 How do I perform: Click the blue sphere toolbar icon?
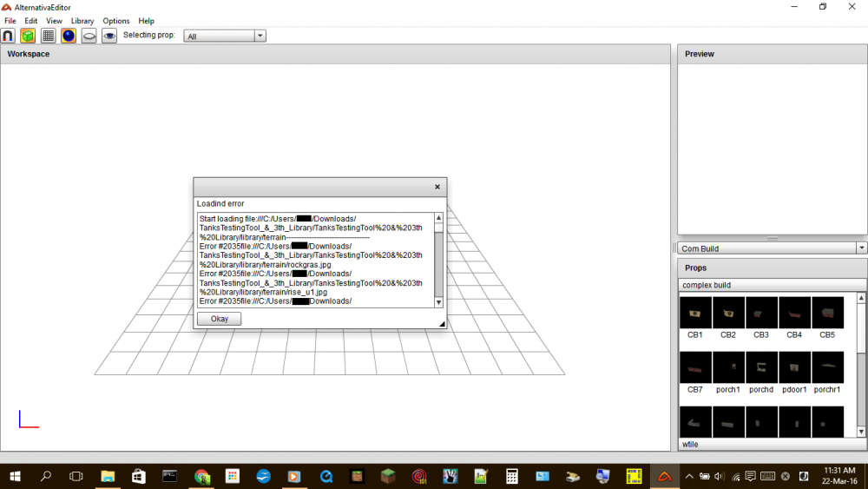click(69, 36)
